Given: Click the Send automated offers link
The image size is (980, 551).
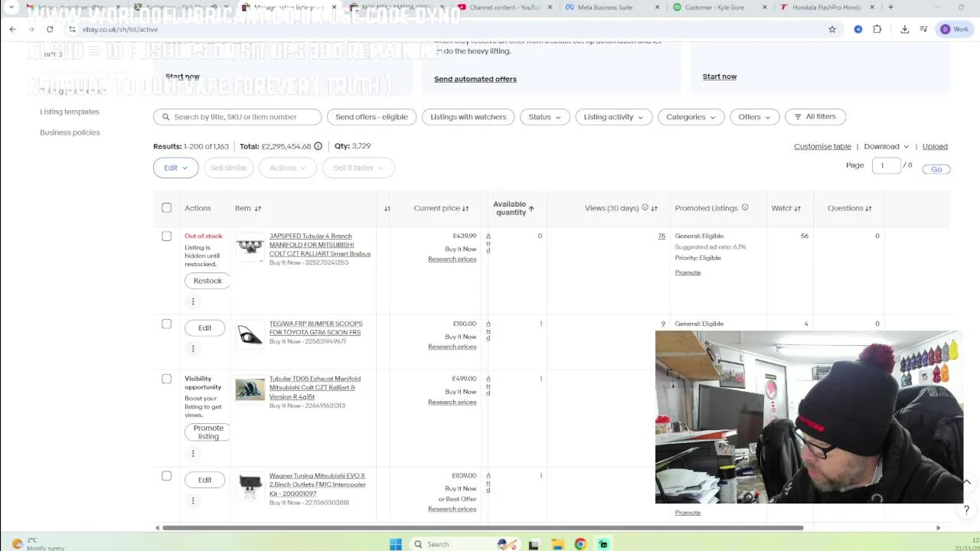Looking at the screenshot, I should [x=475, y=79].
